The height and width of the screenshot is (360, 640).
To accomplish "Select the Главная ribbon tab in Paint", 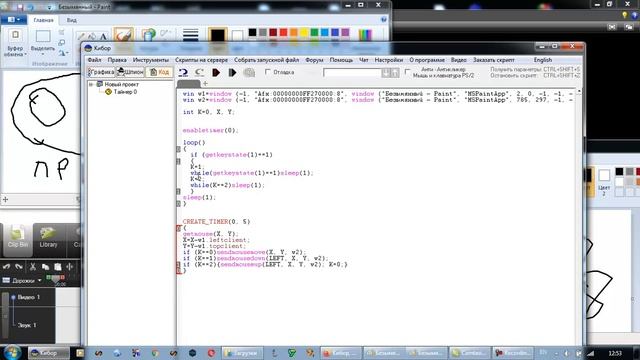I will [43, 20].
